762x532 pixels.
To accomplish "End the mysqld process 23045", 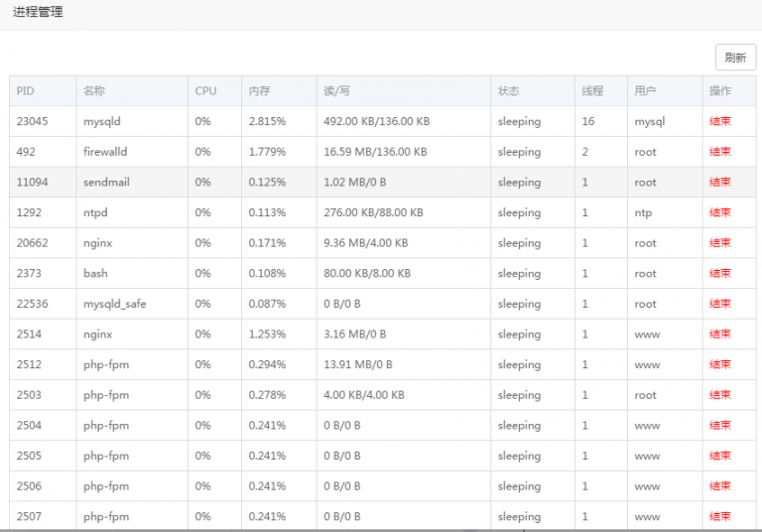I will [719, 121].
